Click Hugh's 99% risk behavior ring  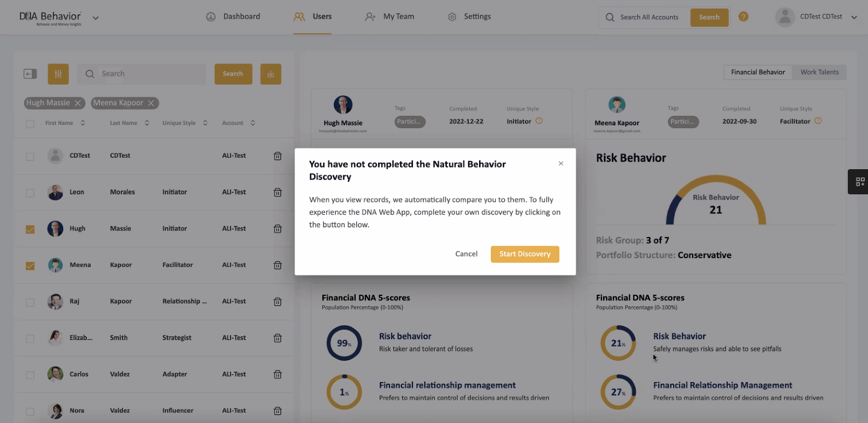click(x=344, y=343)
